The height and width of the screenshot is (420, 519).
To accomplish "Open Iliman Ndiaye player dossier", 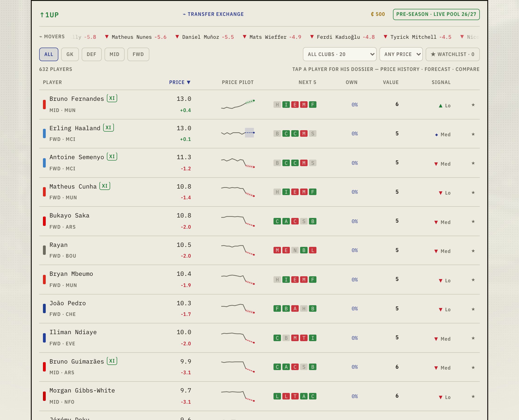I will click(x=259, y=338).
